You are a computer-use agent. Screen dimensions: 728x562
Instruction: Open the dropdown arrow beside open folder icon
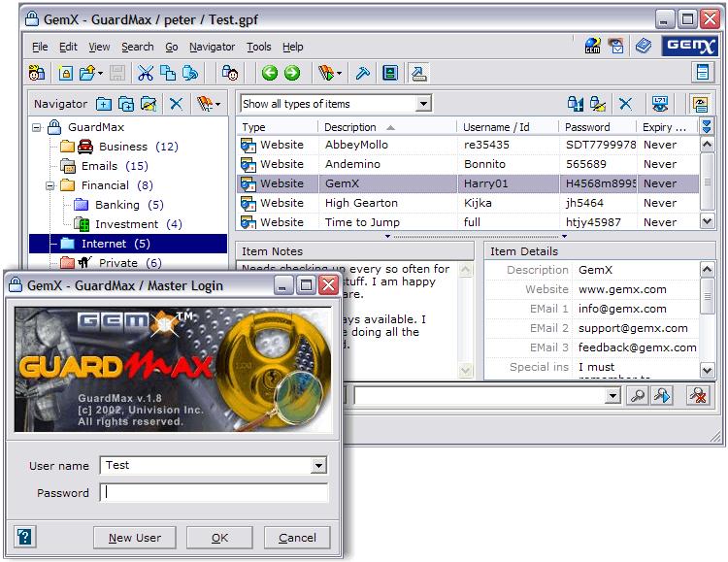[x=100, y=74]
